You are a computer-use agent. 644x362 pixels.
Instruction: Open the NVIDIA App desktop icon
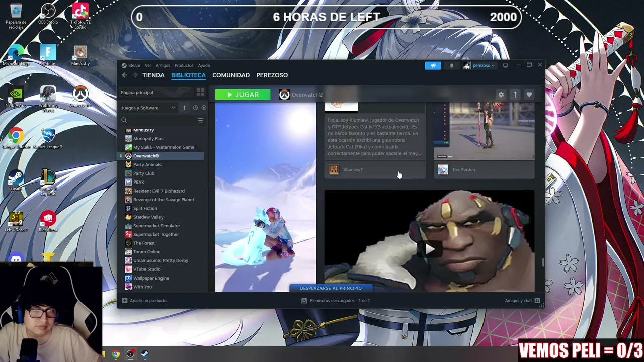click(16, 97)
